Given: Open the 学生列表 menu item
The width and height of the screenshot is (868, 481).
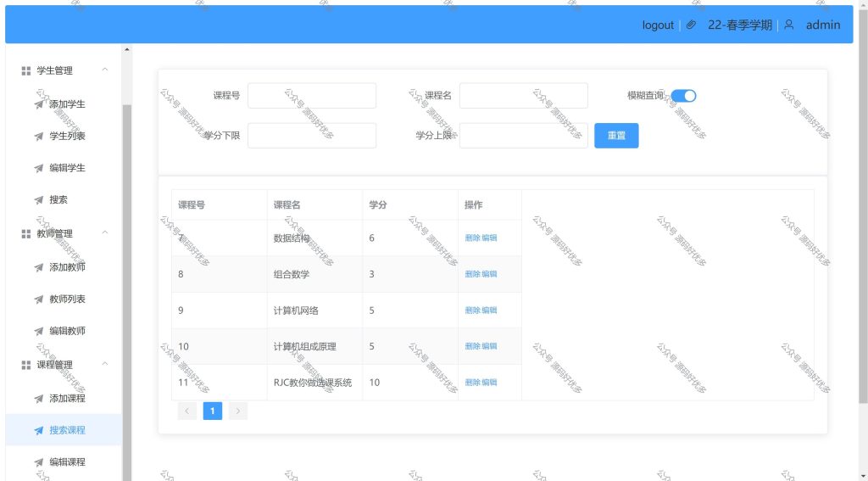Looking at the screenshot, I should coord(64,136).
